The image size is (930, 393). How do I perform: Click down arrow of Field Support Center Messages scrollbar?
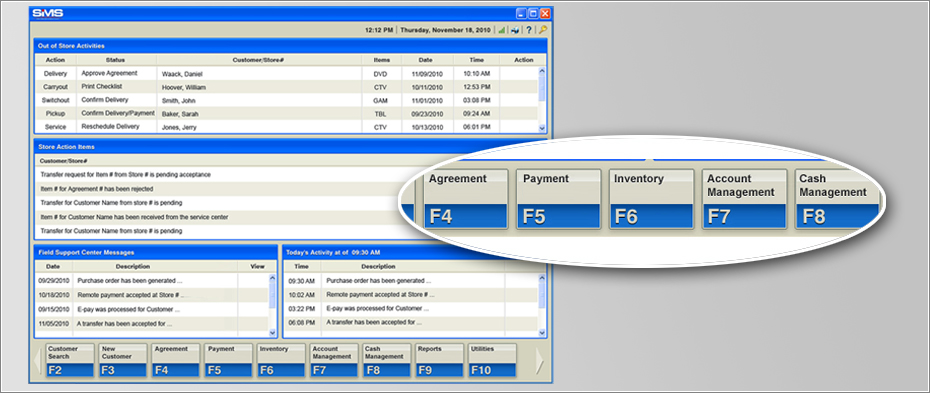(272, 333)
